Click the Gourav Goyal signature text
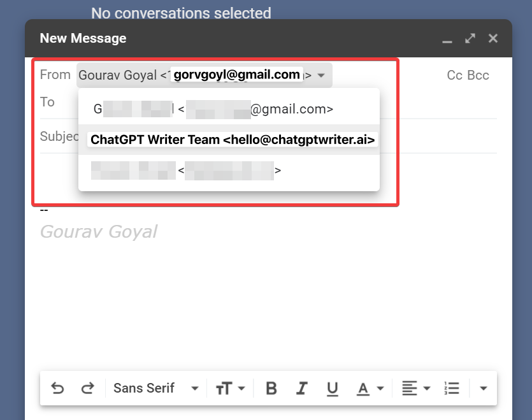 point(99,232)
